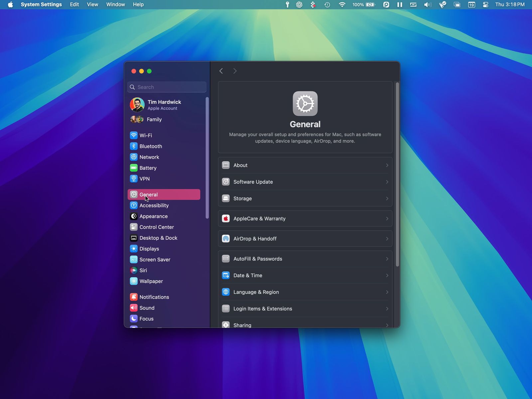Image resolution: width=532 pixels, height=399 pixels.
Task: Open the Apple menu
Action: click(x=10, y=4)
